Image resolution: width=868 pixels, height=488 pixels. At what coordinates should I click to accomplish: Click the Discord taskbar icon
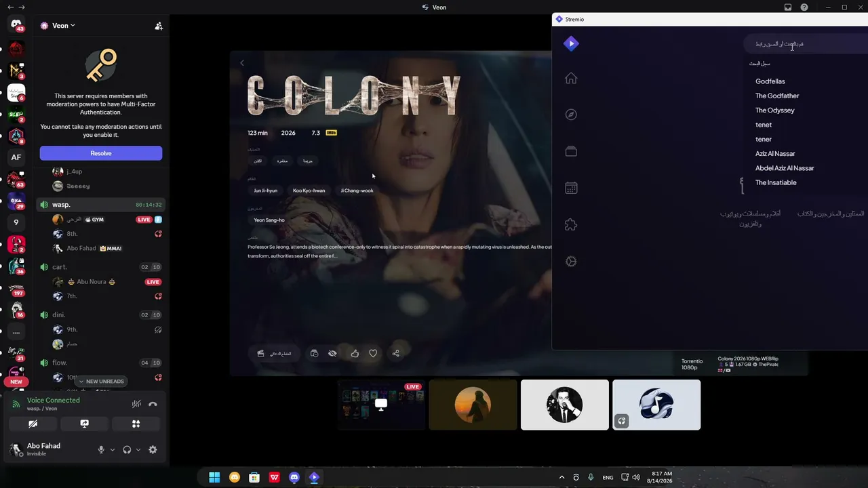click(x=294, y=477)
